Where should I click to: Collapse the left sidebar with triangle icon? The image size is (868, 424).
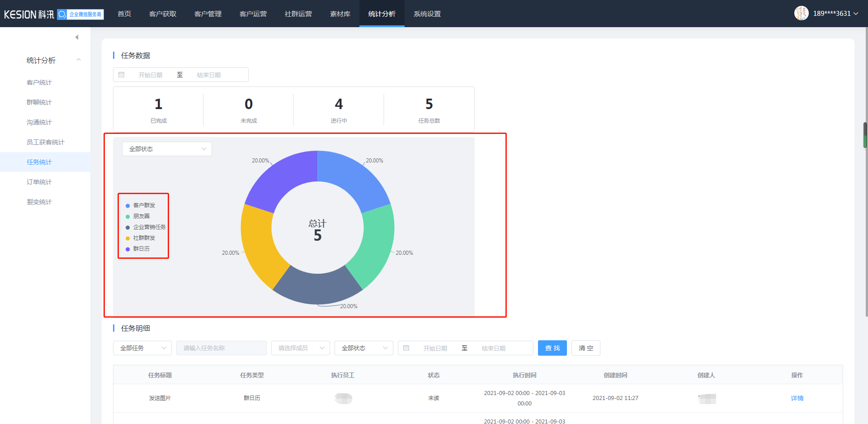click(x=77, y=37)
